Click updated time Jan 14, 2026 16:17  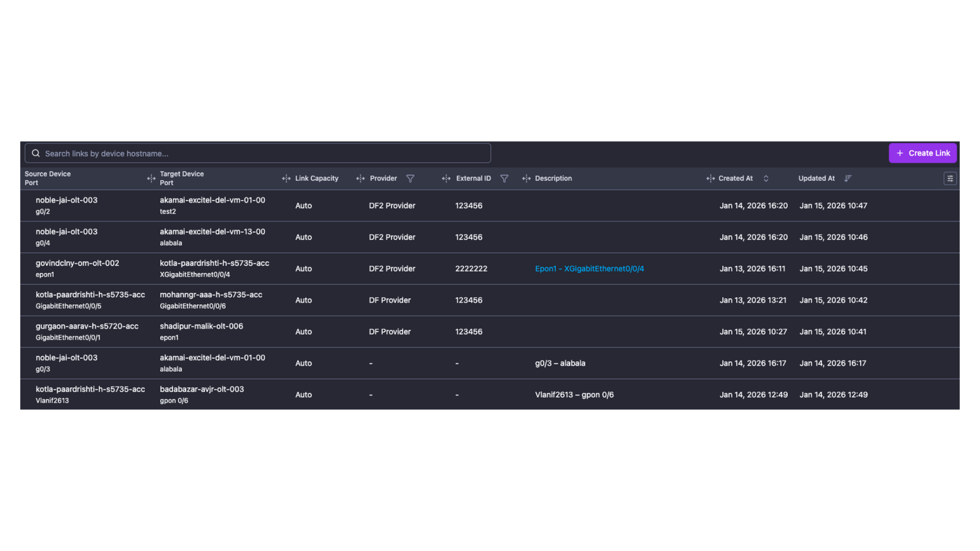(x=832, y=363)
